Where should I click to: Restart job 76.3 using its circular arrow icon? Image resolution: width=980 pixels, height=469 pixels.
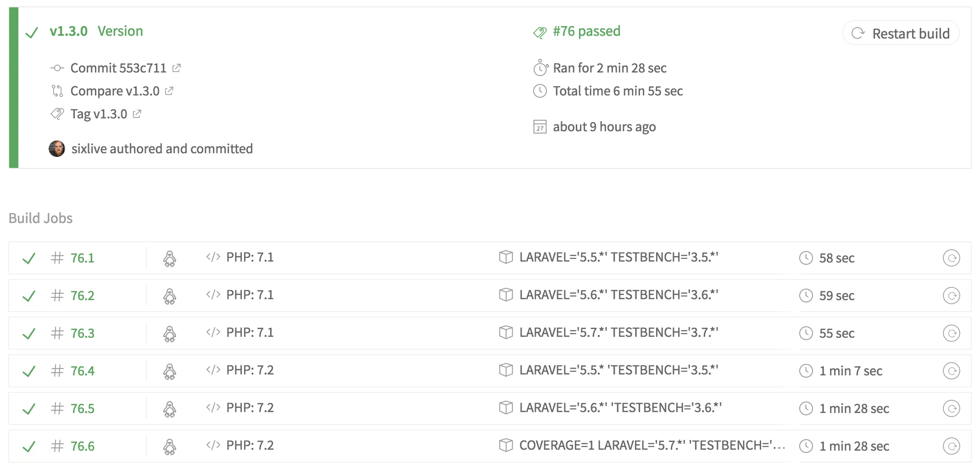[951, 333]
